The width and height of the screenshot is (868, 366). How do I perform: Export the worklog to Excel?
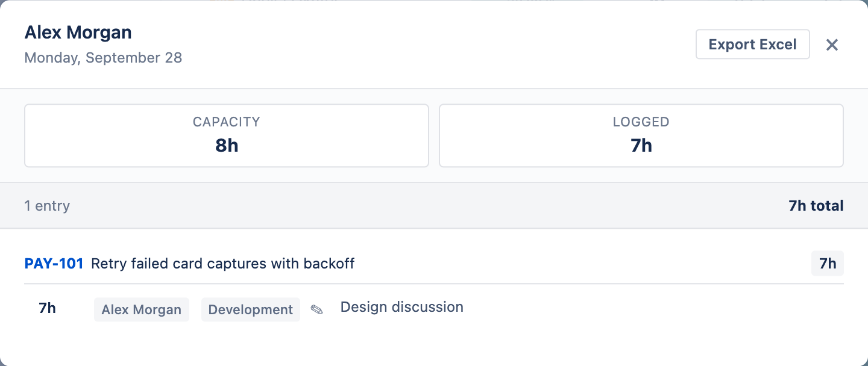pos(752,45)
